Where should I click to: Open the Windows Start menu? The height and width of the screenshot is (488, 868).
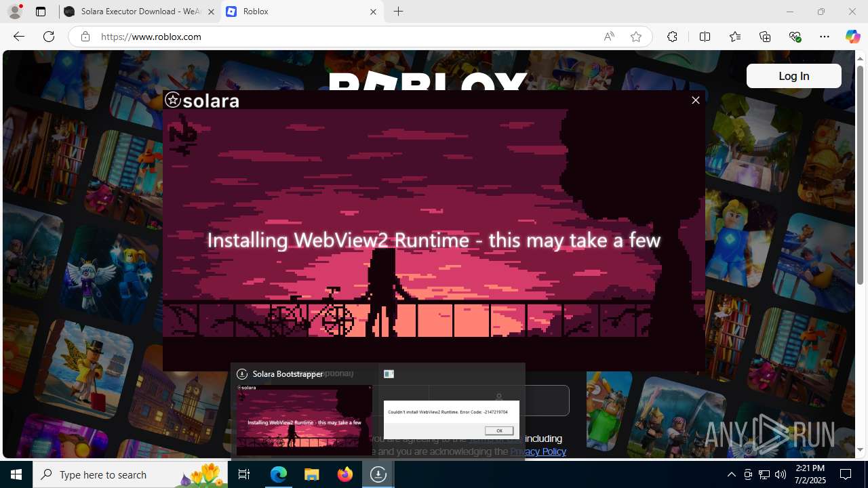(x=16, y=474)
